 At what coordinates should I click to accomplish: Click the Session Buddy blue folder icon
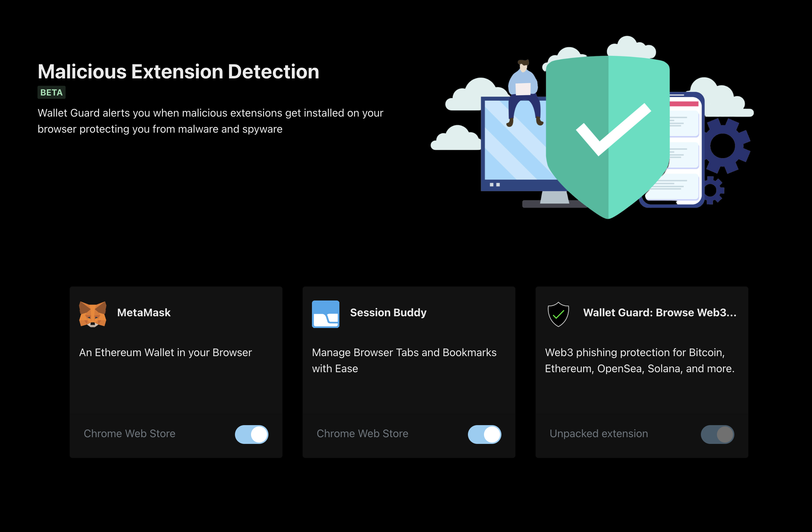(325, 314)
